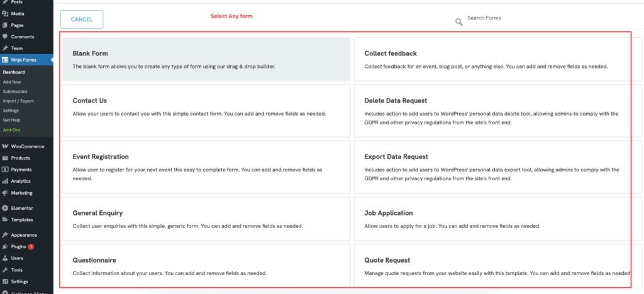The image size is (644, 294).
Task: Click the Comments speech bubble icon
Action: pos(5,36)
